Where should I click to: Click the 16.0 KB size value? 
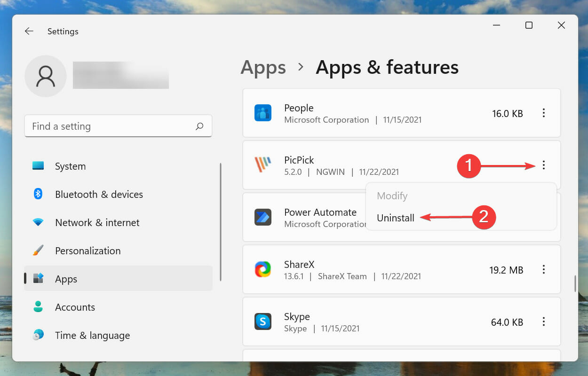[x=508, y=113]
